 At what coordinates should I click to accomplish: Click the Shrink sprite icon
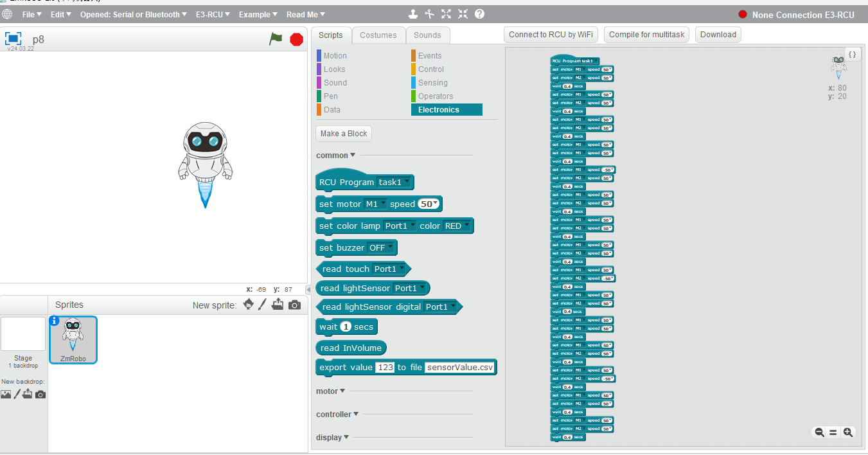(463, 14)
